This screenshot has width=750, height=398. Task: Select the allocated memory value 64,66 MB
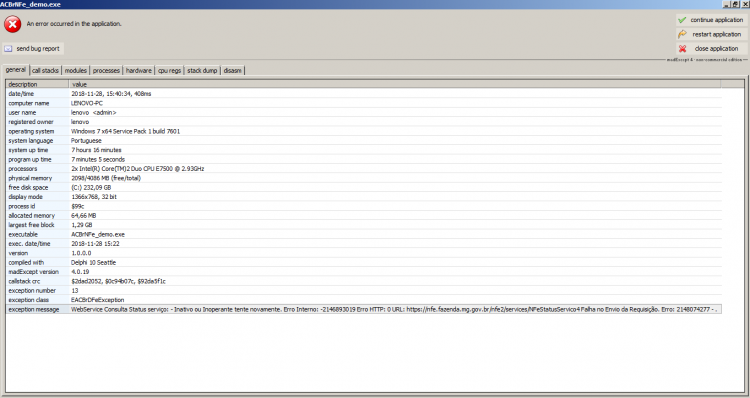click(84, 216)
